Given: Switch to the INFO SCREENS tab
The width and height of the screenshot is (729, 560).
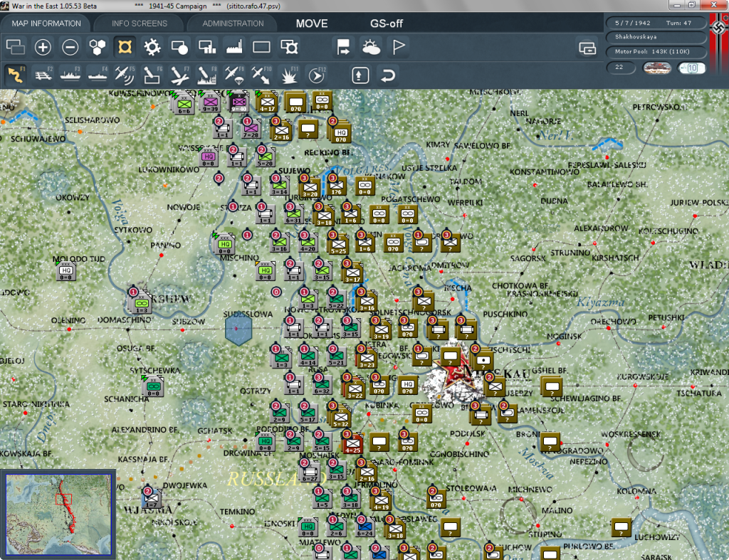Looking at the screenshot, I should pos(139,23).
